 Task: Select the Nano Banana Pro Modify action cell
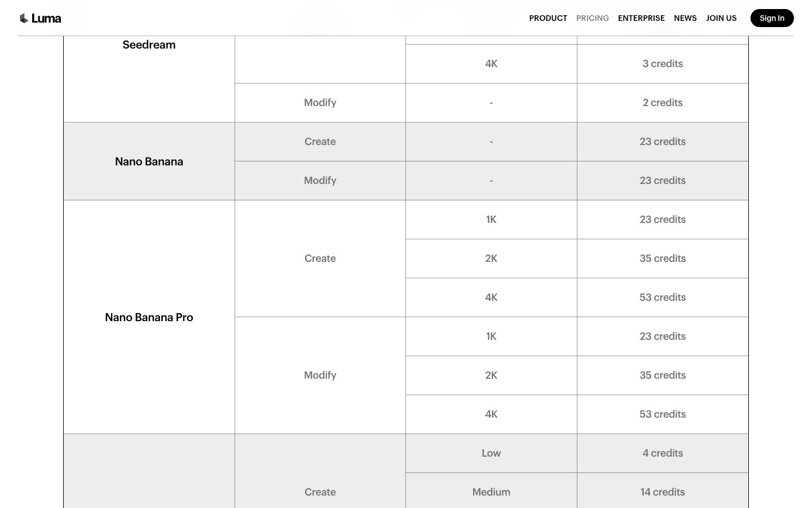click(320, 375)
